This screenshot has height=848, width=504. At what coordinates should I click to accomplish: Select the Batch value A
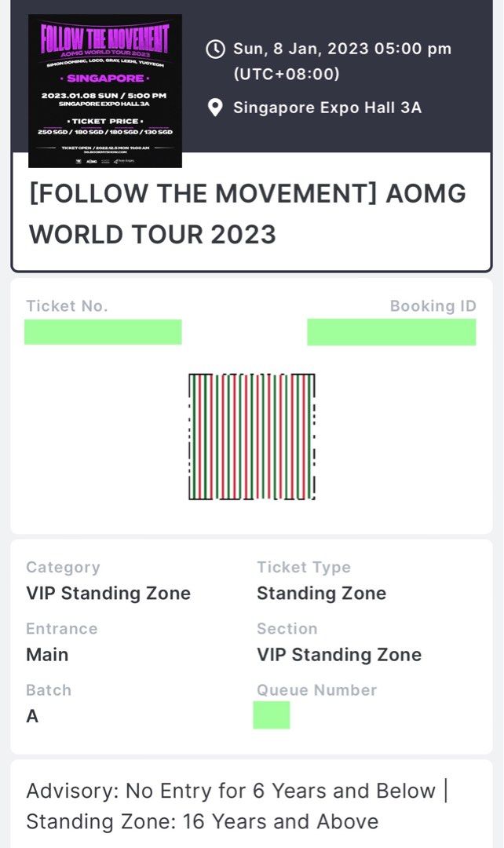(x=31, y=715)
